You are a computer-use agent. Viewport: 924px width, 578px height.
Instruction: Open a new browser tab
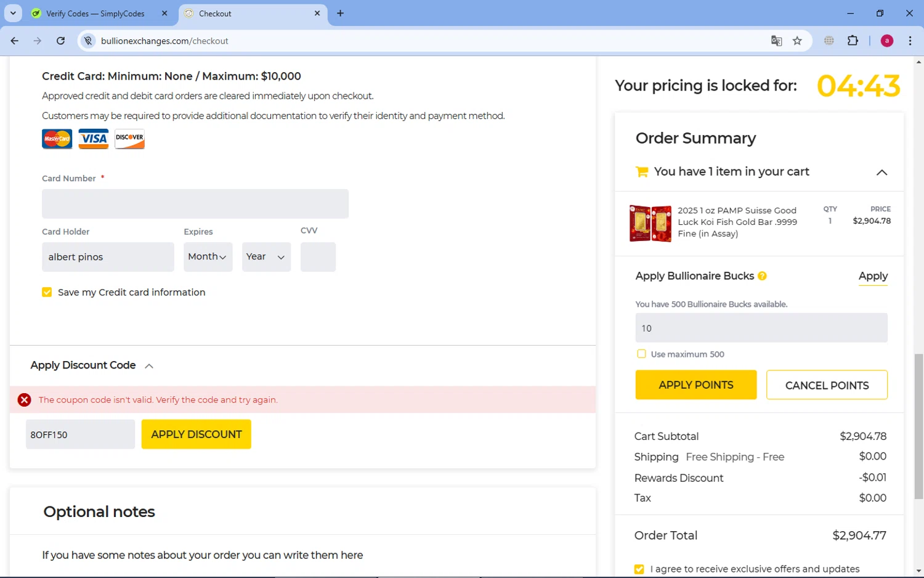pos(340,13)
